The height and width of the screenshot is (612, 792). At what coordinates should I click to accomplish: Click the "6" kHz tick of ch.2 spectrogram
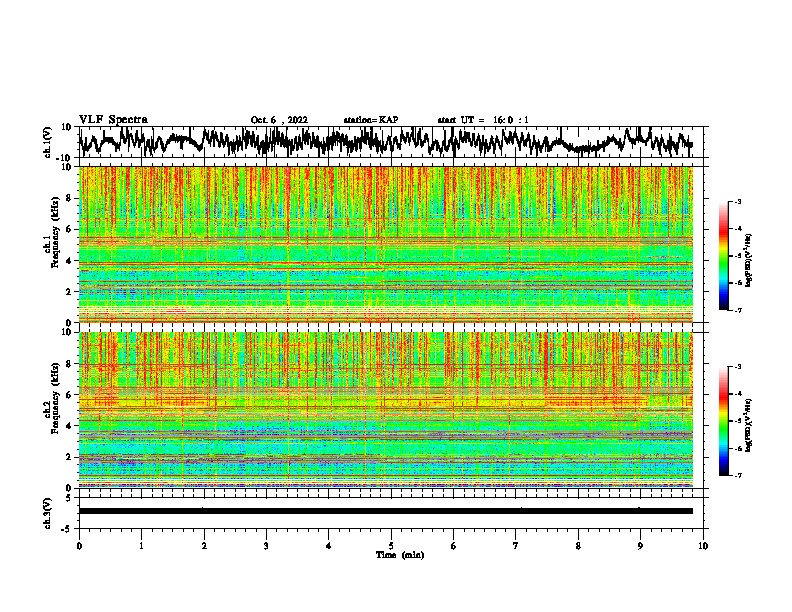click(69, 394)
